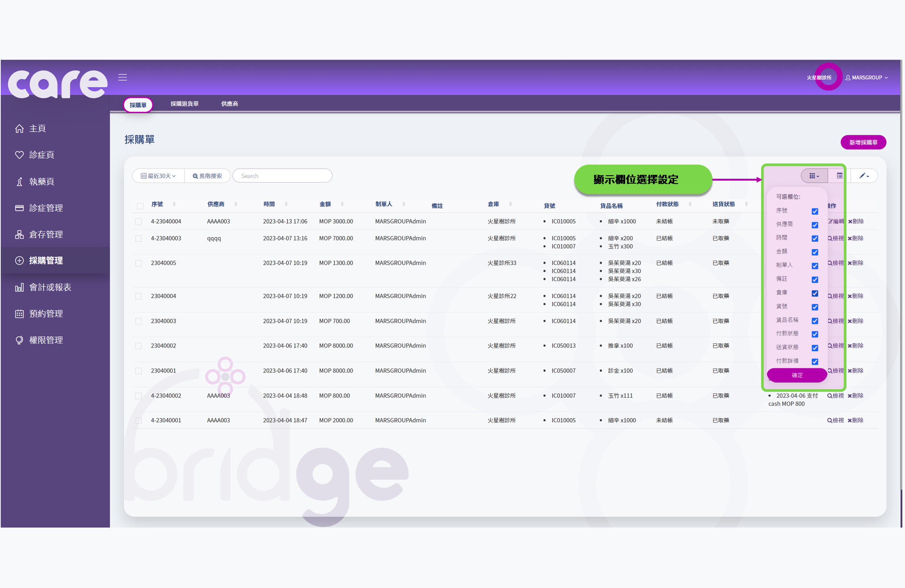This screenshot has width=905, height=588.
Task: Select the 診症頁 heart icon
Action: pos(41,155)
